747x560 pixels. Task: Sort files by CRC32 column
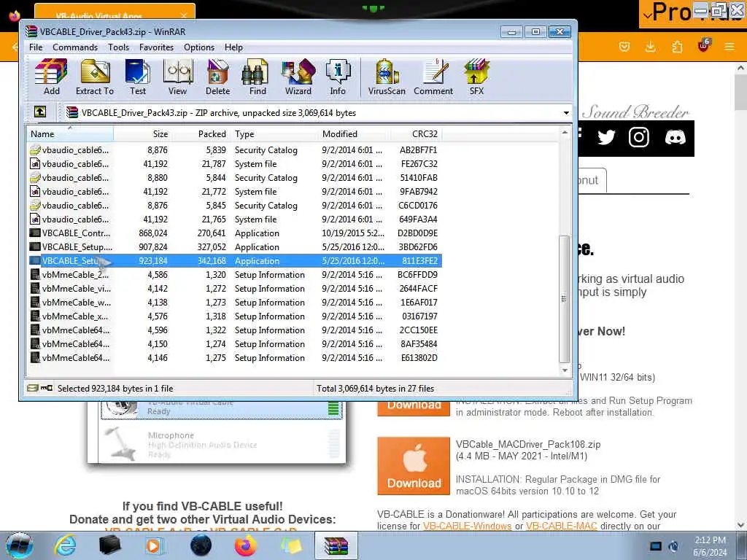(417, 134)
